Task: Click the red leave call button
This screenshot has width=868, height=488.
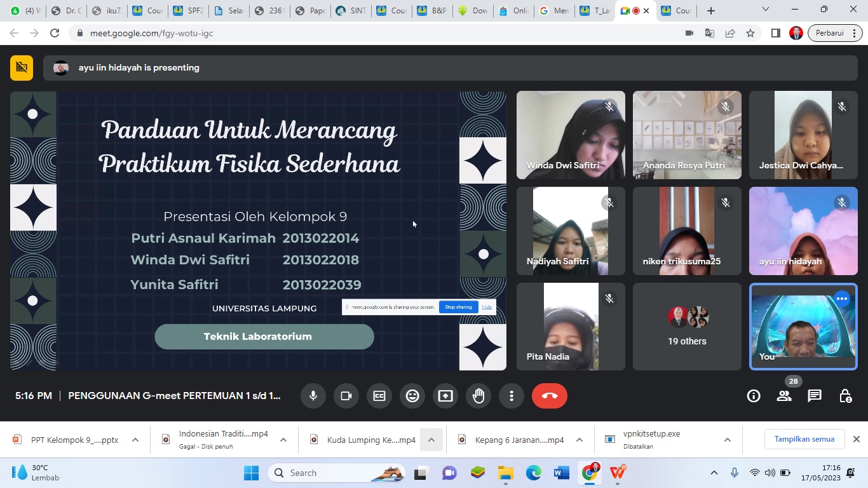Action: [549, 396]
